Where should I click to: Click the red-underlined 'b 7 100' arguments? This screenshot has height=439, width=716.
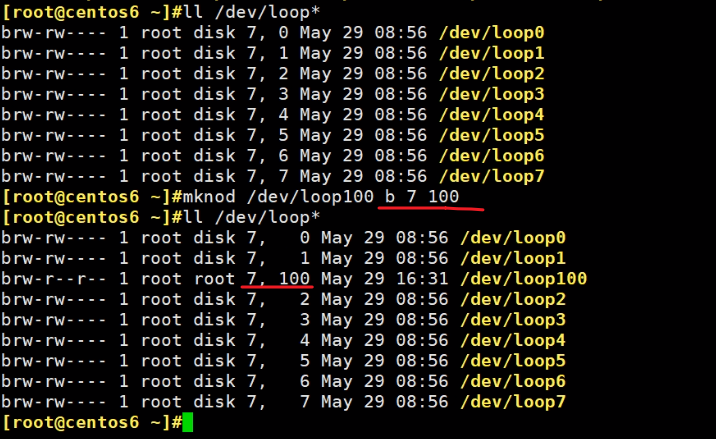421,197
